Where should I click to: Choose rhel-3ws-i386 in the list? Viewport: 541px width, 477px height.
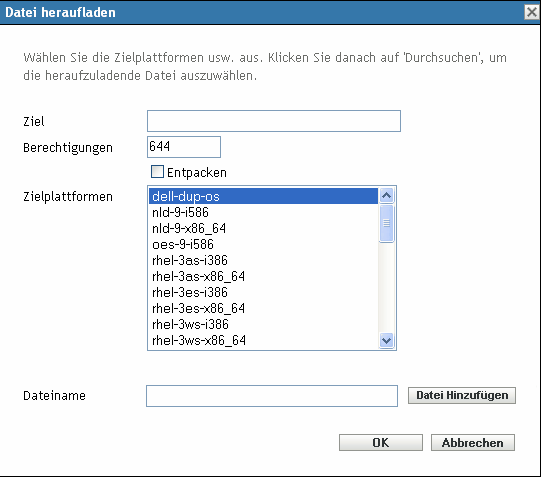click(264, 324)
